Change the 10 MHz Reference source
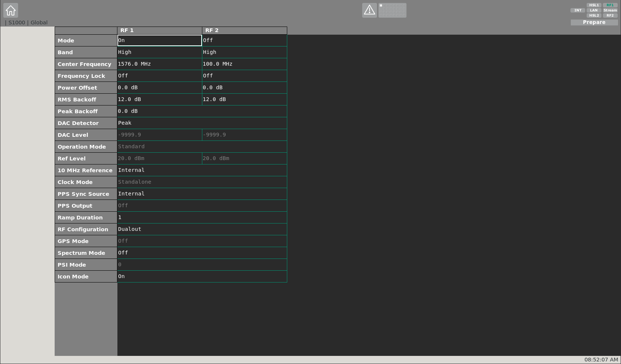Screen dimensions: 621x364 [202, 170]
